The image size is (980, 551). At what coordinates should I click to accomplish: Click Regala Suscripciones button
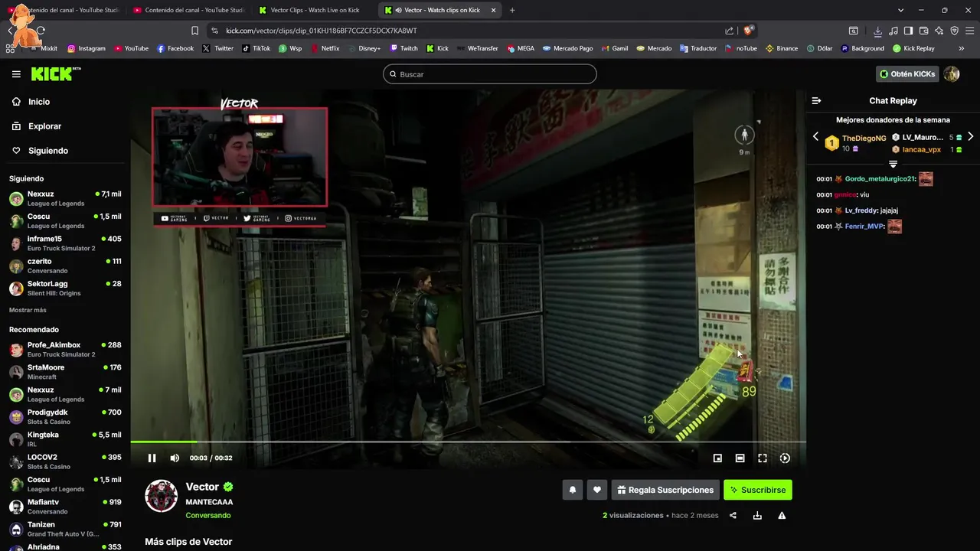(665, 490)
